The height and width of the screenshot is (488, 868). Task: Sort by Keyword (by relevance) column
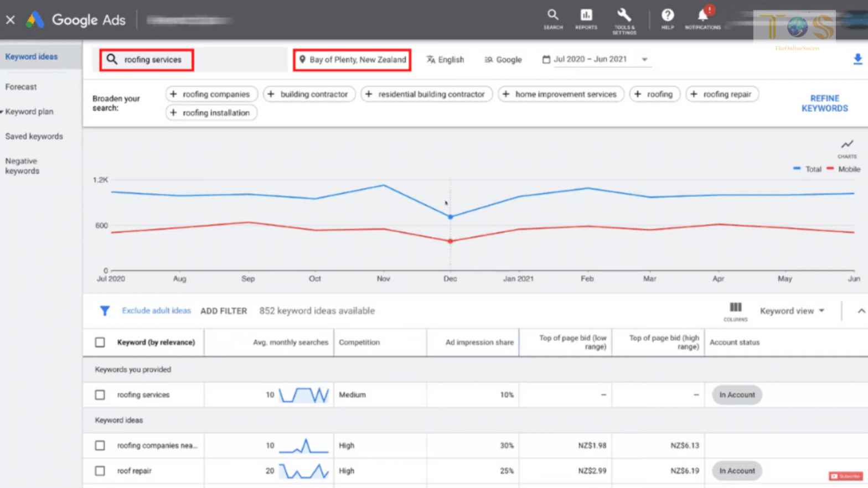[x=156, y=342]
